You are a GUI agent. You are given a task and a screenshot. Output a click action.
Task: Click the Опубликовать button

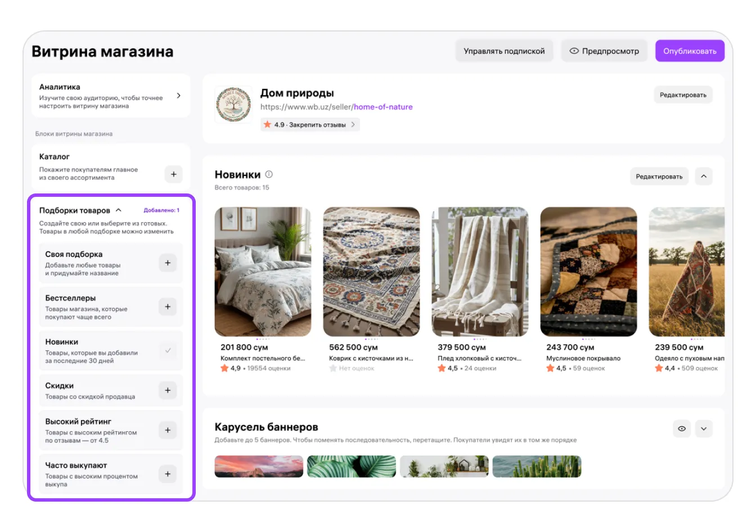click(x=690, y=51)
